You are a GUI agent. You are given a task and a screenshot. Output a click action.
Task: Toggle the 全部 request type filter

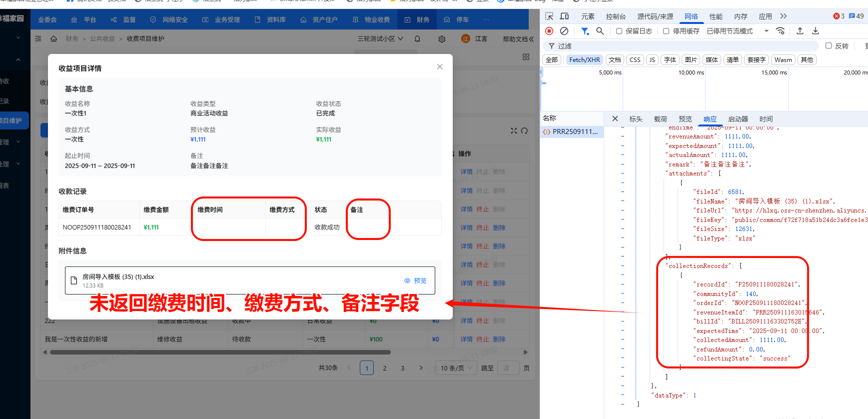click(x=552, y=59)
